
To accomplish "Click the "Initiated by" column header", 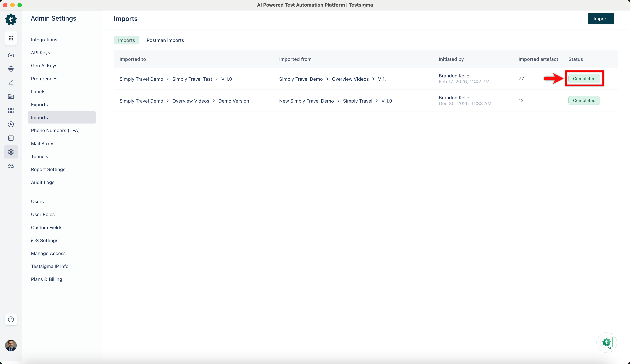I will pos(451,59).
